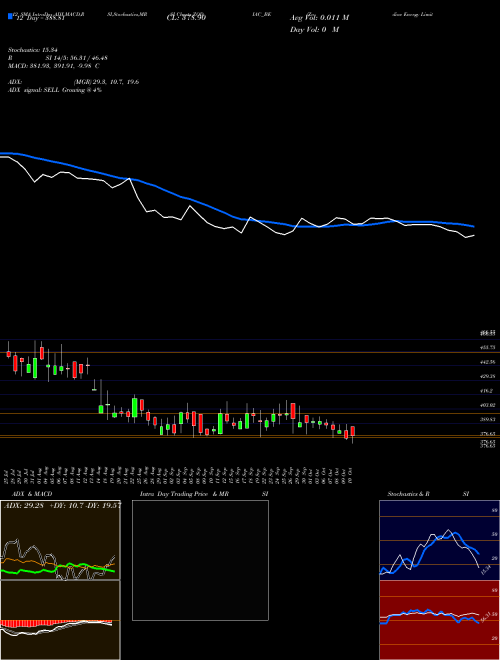
Task: Click the 429.38 price axis label
Action: coord(487,376)
